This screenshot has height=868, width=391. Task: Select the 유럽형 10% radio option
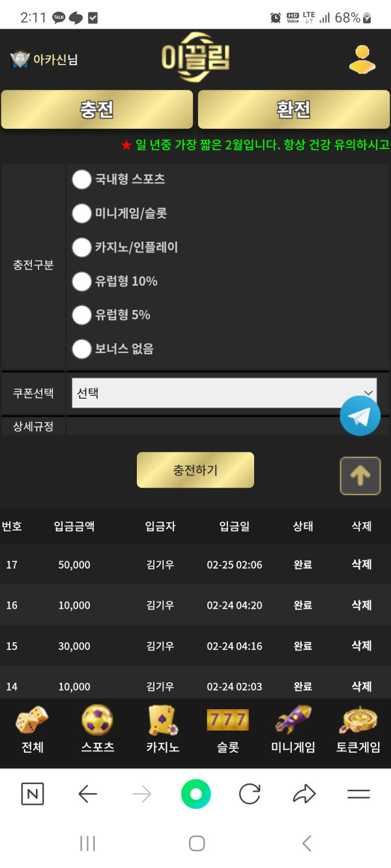81,281
